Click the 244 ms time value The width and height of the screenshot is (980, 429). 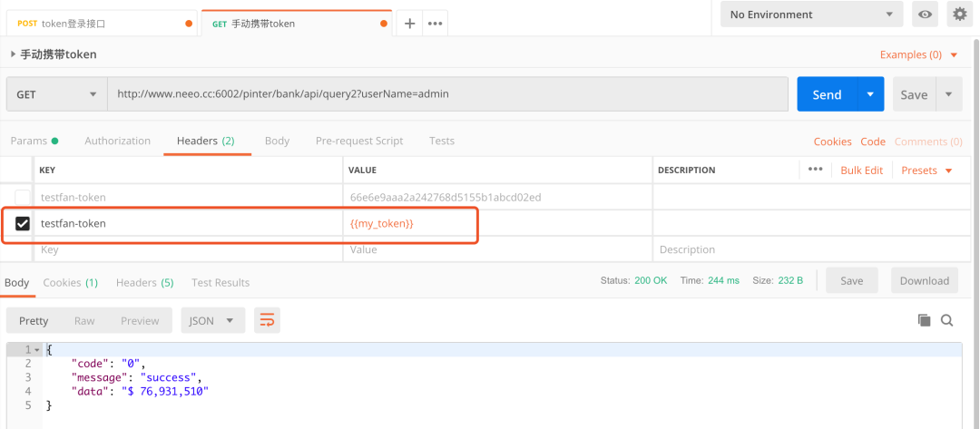click(x=723, y=280)
